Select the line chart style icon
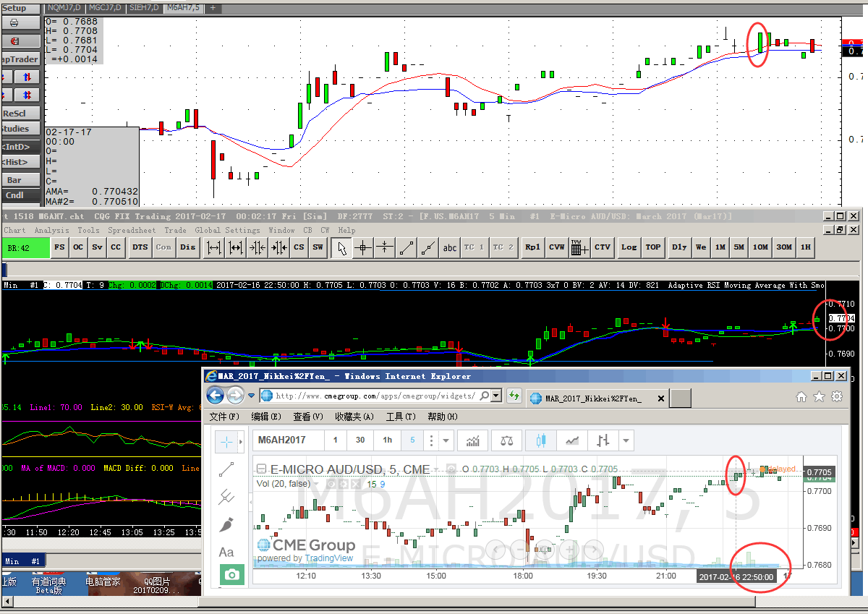The image size is (868, 614). (x=571, y=440)
